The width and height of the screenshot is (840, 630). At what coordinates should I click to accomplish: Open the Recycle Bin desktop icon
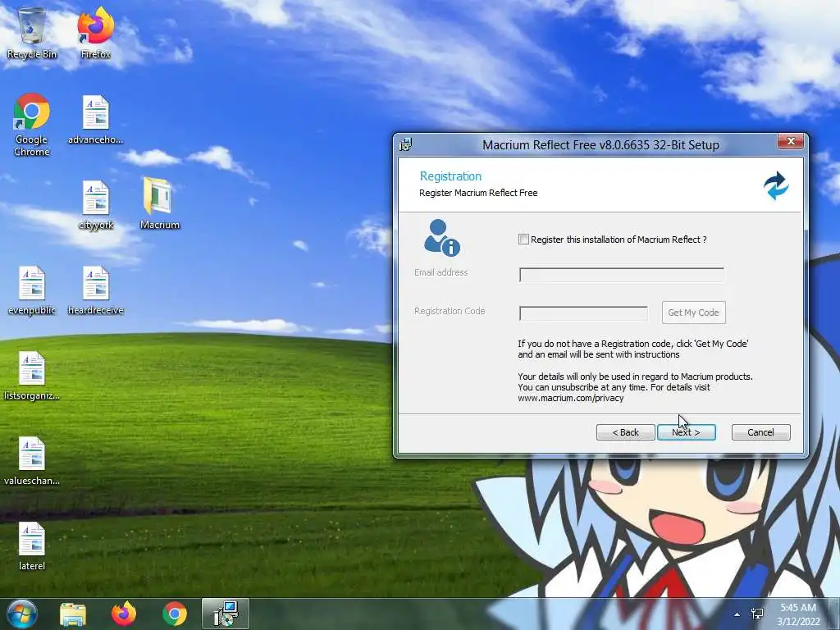(x=32, y=32)
